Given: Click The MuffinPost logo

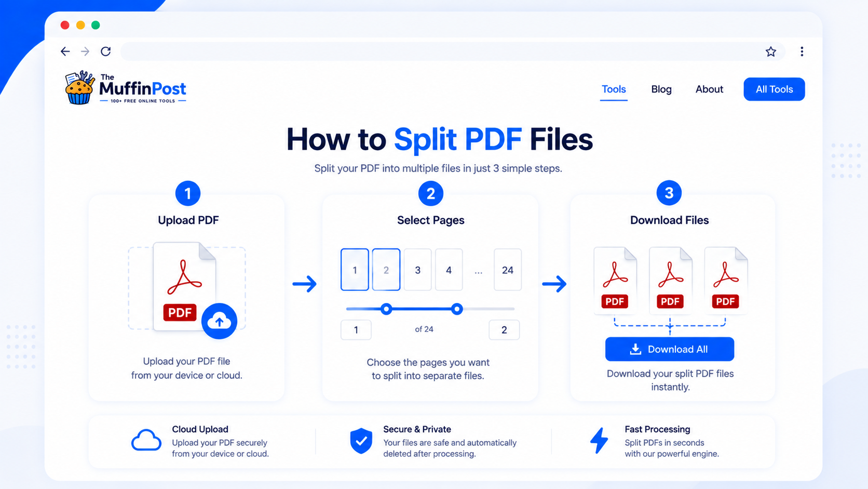Looking at the screenshot, I should click(x=125, y=88).
